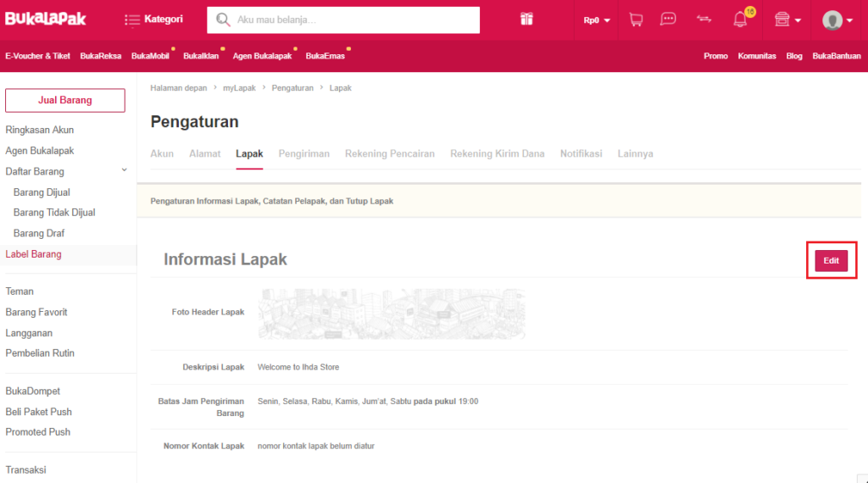This screenshot has width=868, height=483.
Task: Select Label Barang in sidebar
Action: (x=33, y=254)
